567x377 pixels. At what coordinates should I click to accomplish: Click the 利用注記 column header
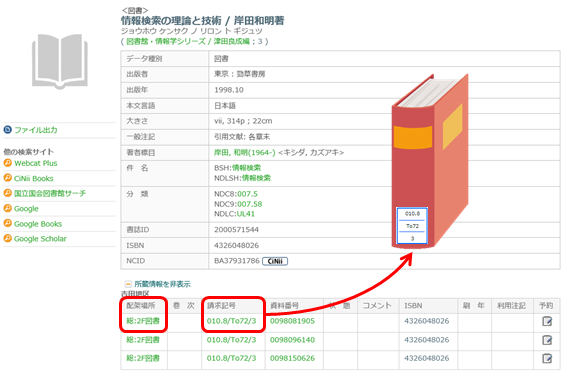tap(511, 306)
